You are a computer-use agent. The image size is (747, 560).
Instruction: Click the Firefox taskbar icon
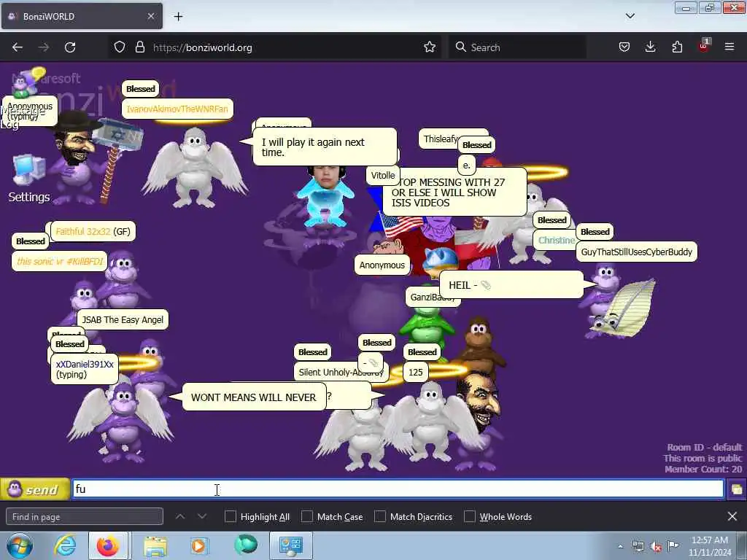click(108, 546)
